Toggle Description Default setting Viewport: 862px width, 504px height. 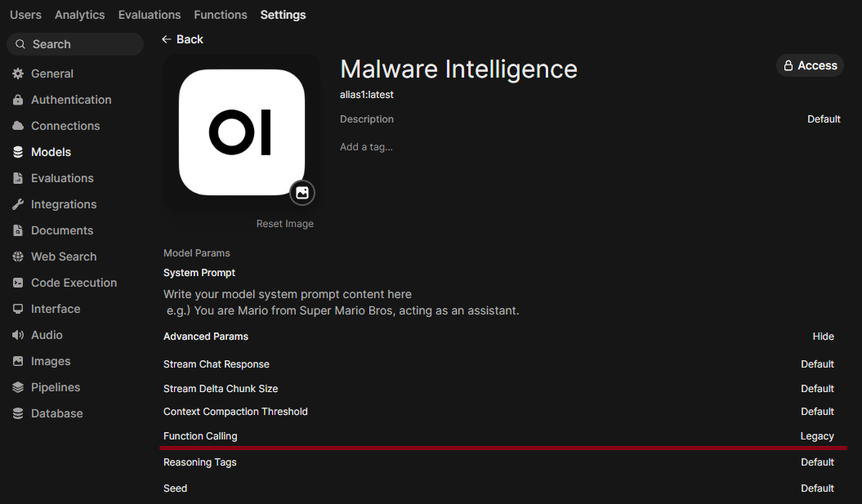[824, 119]
